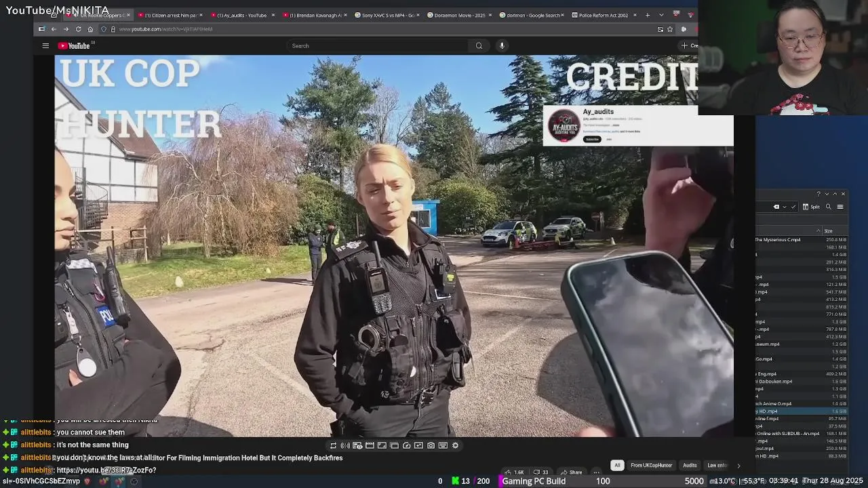This screenshot has height=488, width=868.
Task: Click the YouTube logo to go home
Action: pos(74,46)
